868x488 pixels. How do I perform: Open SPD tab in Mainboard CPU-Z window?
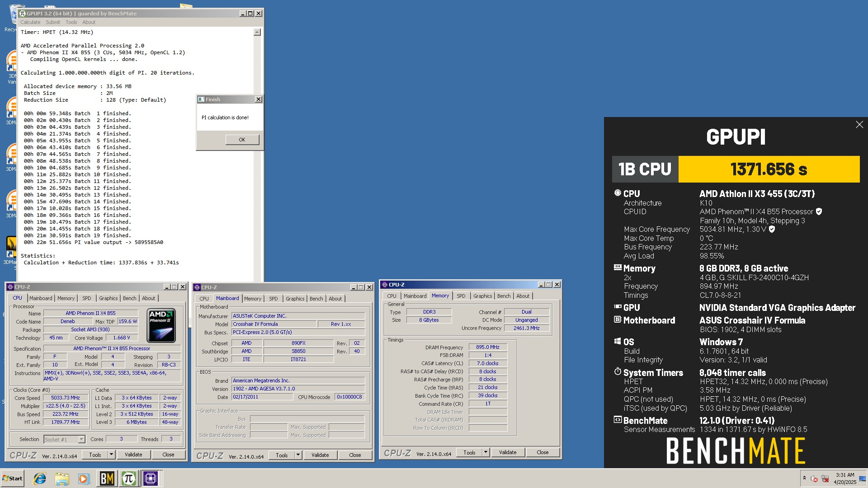(274, 299)
